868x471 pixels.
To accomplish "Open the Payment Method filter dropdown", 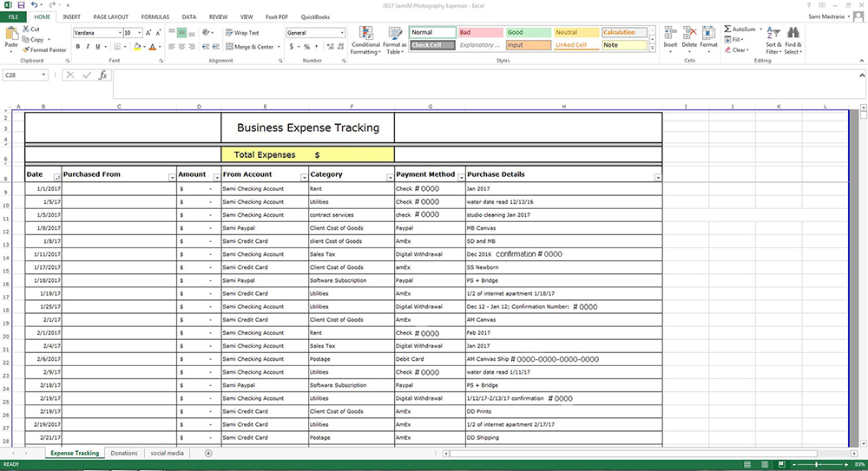I will point(461,178).
